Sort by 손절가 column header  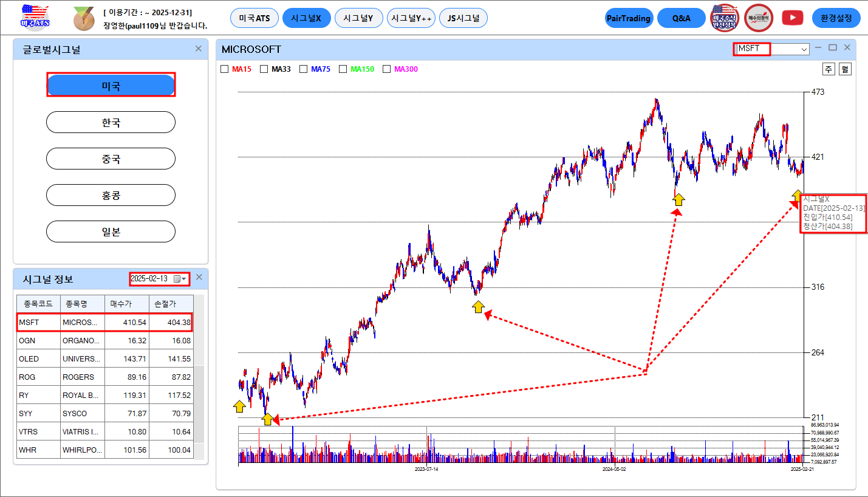tap(171, 304)
